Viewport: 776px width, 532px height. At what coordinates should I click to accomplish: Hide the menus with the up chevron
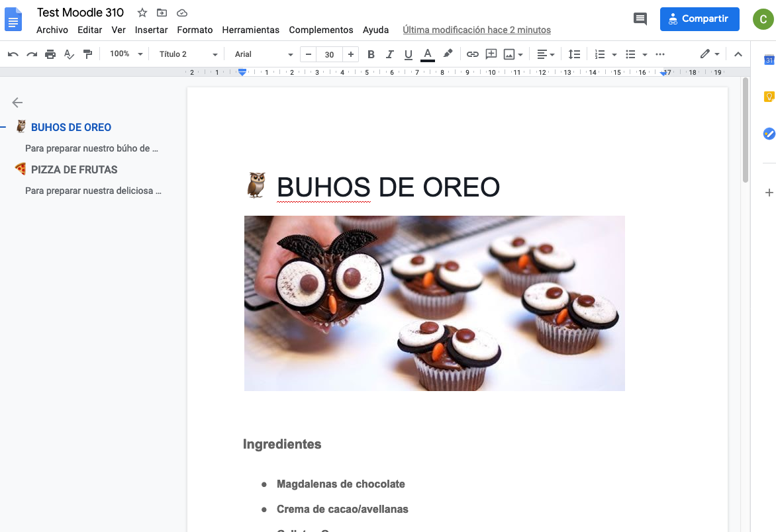(738, 54)
